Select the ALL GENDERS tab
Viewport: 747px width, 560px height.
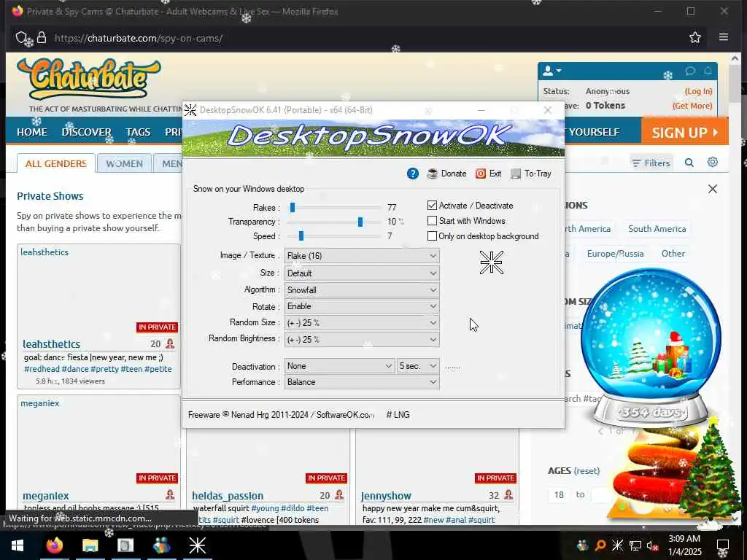tap(55, 163)
